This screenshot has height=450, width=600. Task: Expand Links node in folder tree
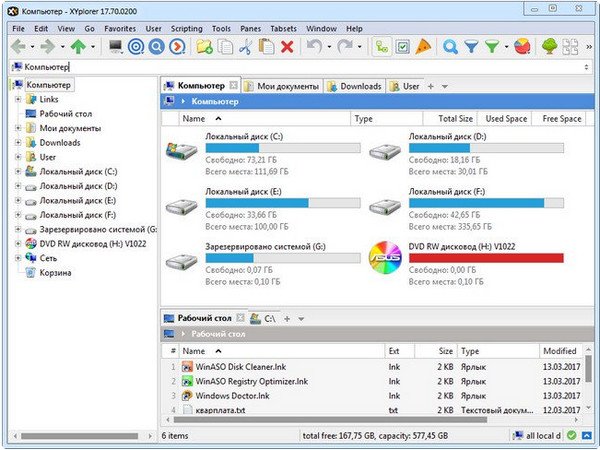18,99
